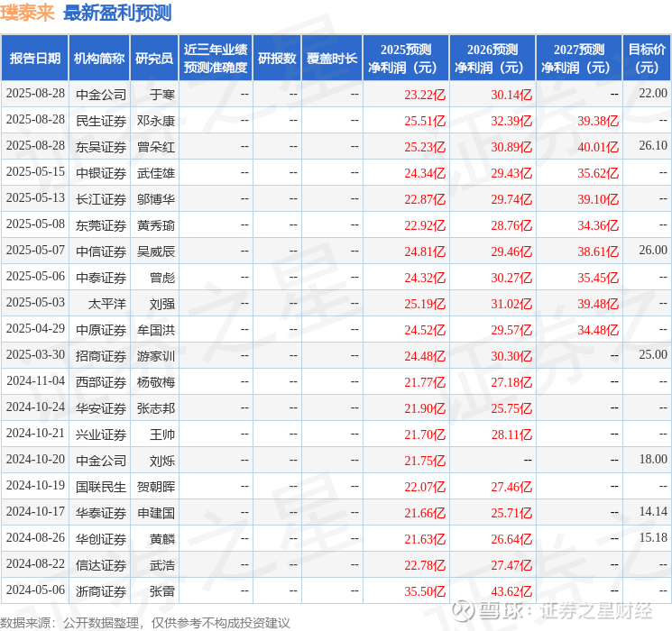
Task: Click the 目标价(元) column header
Action: 647,59
